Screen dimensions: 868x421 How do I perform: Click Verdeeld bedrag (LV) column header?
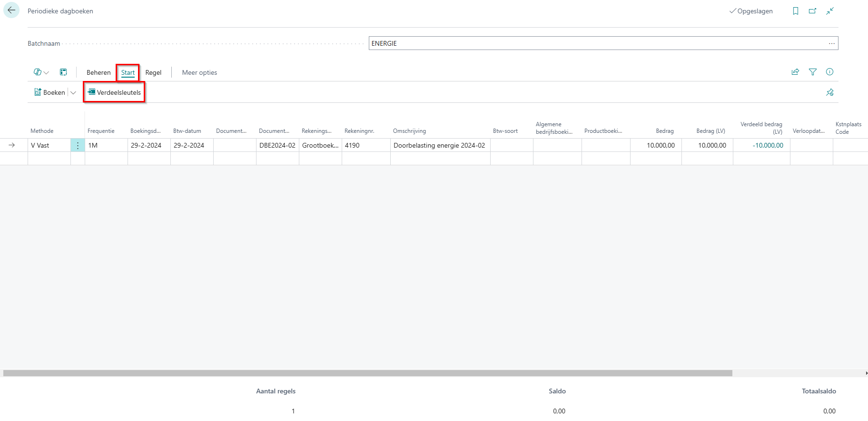pyautogui.click(x=761, y=128)
